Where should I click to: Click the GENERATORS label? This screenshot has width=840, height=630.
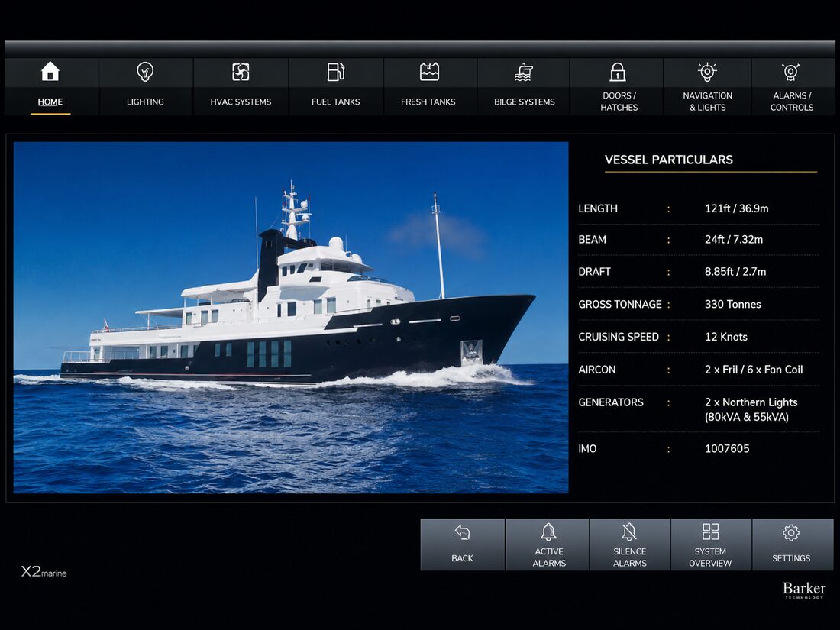point(611,402)
